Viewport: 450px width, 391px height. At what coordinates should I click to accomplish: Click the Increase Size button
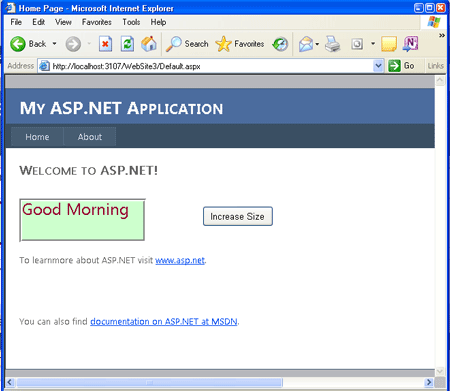238,216
